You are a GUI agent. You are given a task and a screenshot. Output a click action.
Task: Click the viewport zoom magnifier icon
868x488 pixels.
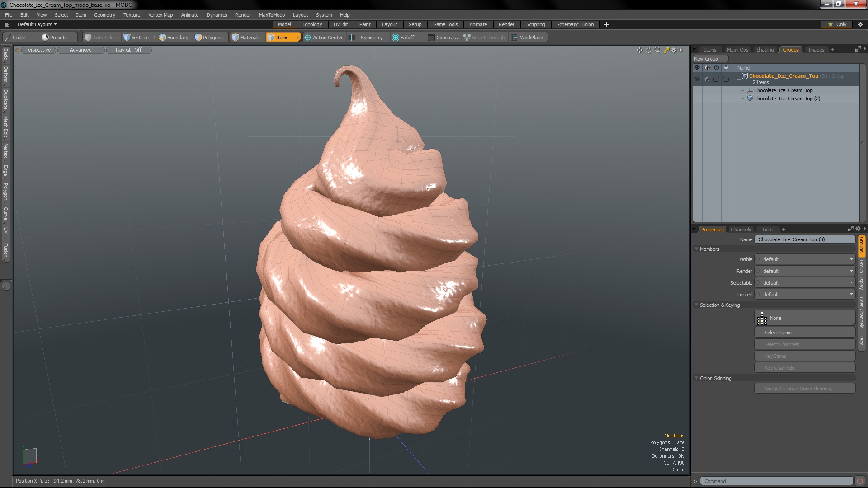click(x=657, y=50)
